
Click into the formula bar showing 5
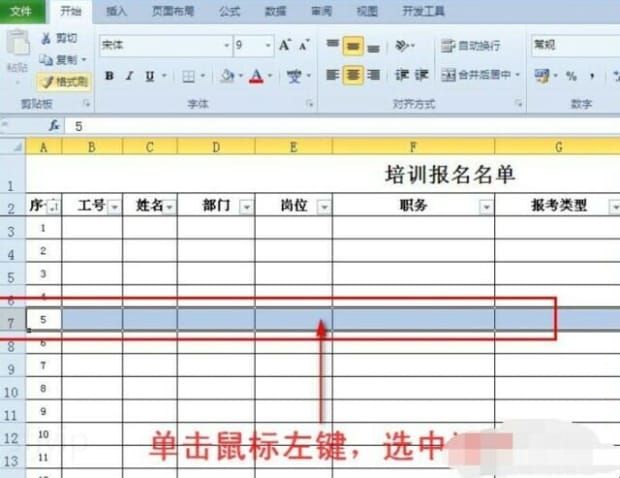coord(342,127)
